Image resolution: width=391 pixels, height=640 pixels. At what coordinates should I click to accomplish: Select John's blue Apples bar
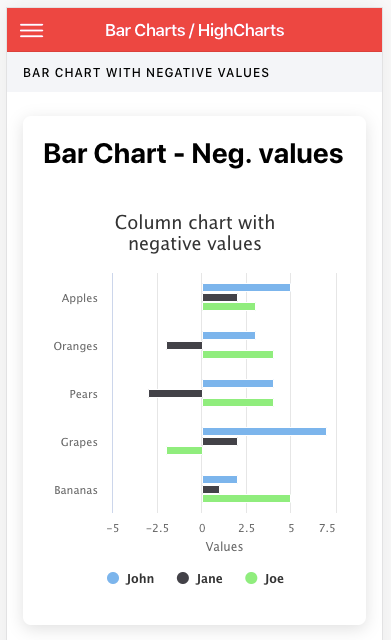246,287
